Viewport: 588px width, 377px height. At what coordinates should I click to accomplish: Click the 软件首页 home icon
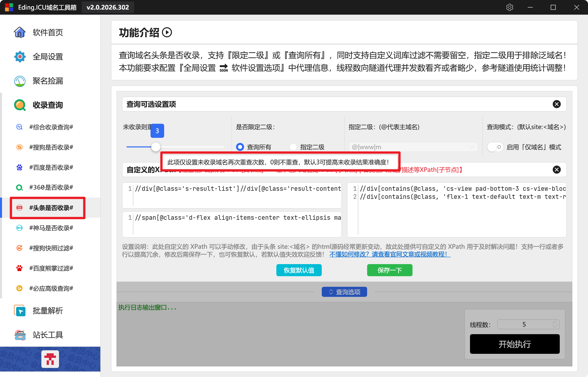coord(20,32)
